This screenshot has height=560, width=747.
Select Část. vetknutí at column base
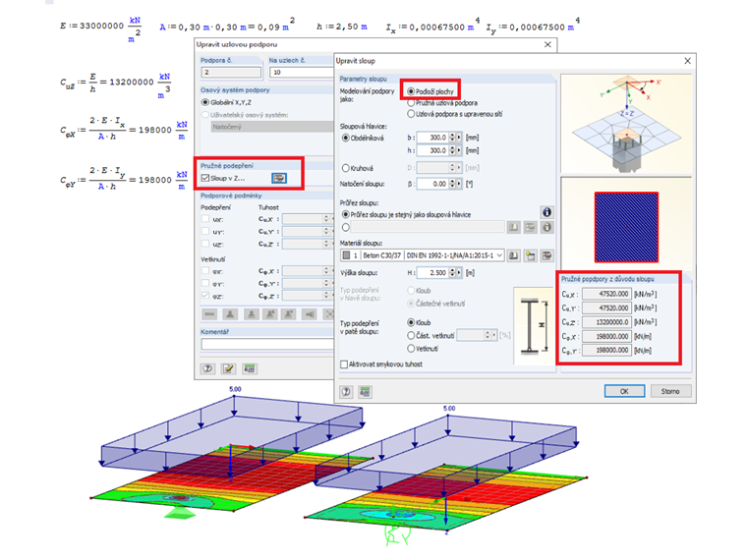411,336
